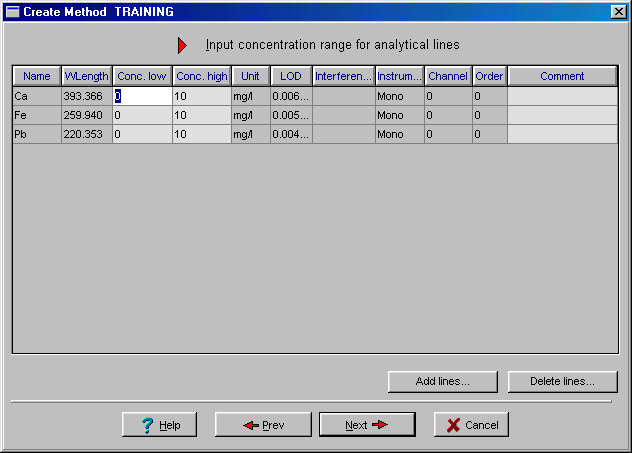Edit Conc. low field for Fe
This screenshot has width=632, height=453.
[x=142, y=115]
